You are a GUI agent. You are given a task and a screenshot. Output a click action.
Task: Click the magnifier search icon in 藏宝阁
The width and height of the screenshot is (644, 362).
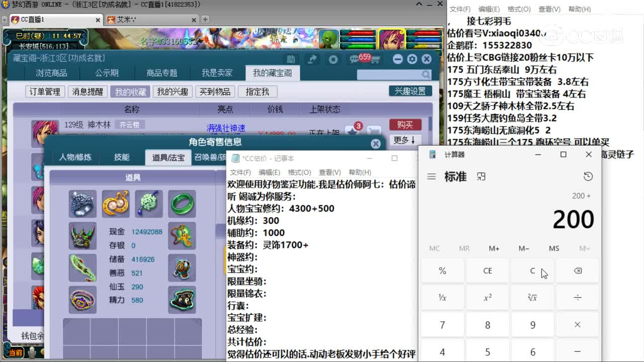[x=426, y=74]
